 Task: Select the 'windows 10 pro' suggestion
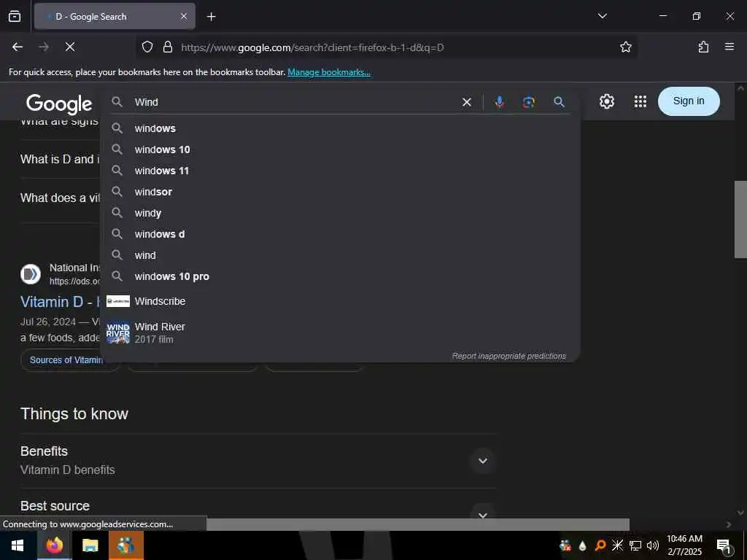(x=340, y=276)
